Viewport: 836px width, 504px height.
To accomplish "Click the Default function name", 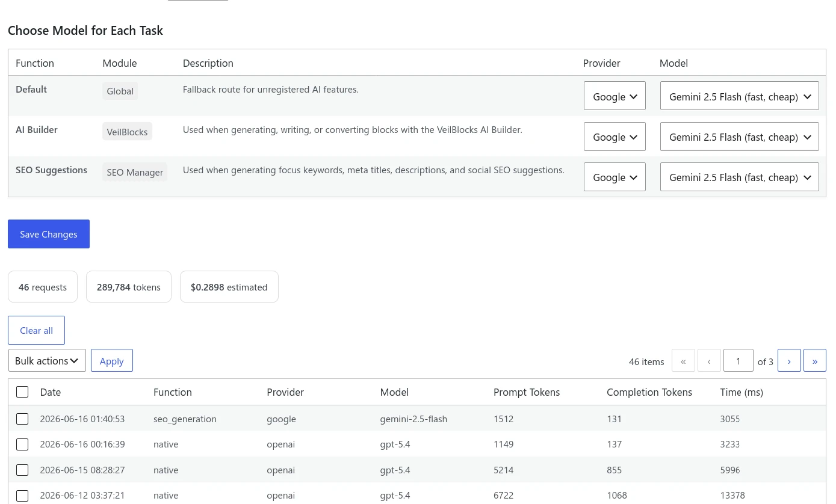I will point(31,89).
